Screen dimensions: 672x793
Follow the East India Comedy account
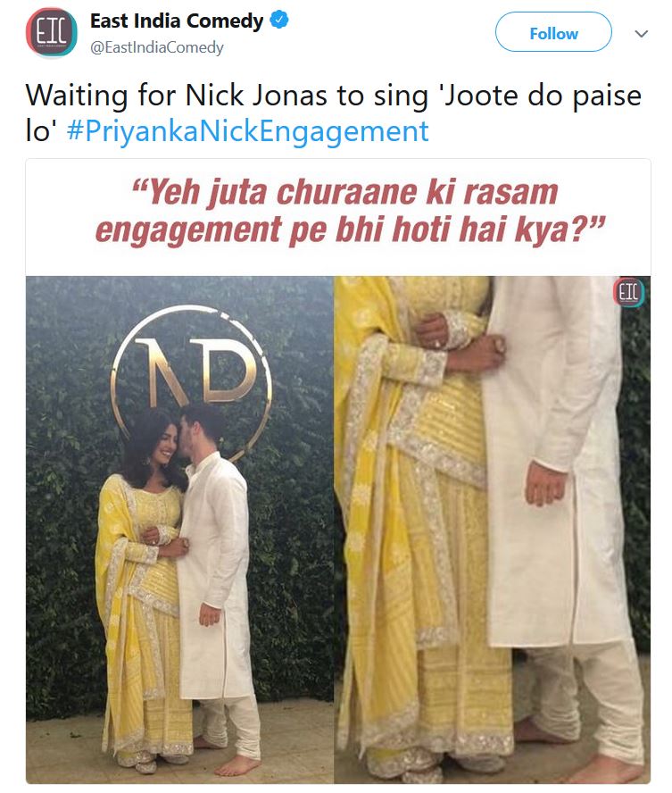553,32
